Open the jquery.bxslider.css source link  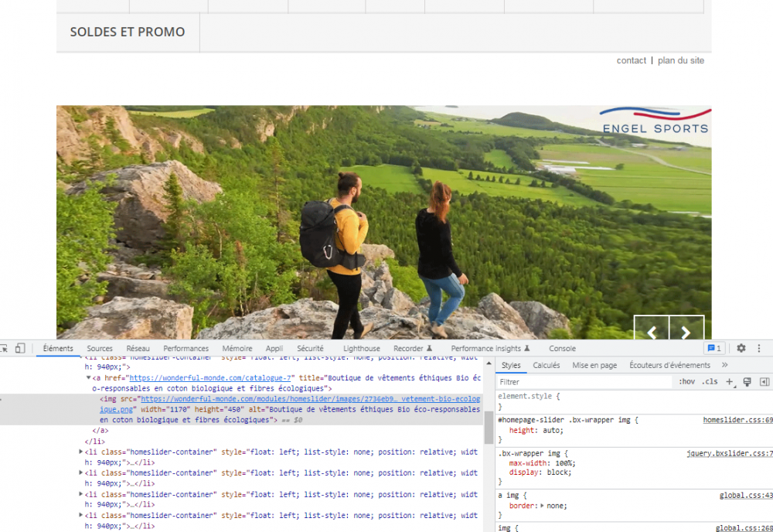click(729, 453)
